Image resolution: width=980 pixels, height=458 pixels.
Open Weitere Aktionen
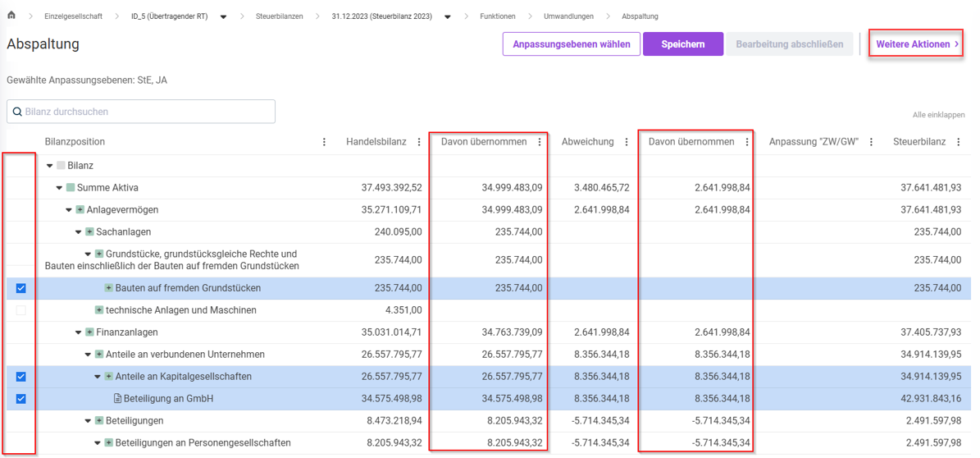point(917,44)
